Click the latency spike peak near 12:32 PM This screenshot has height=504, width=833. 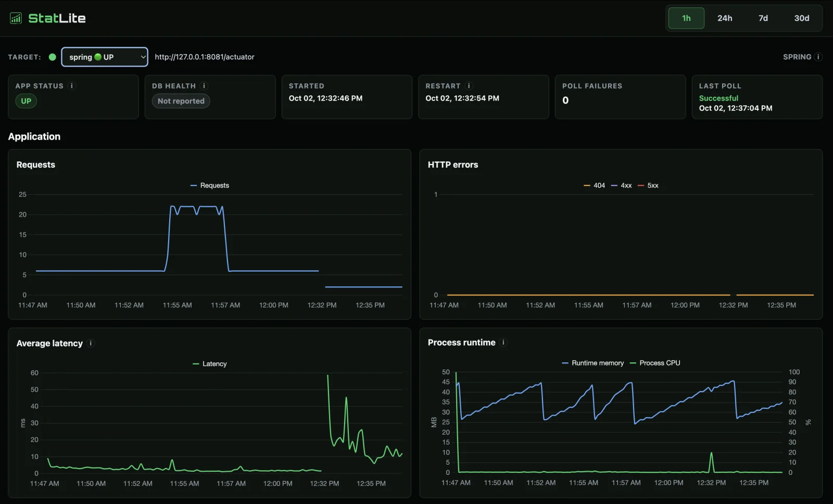(x=327, y=376)
